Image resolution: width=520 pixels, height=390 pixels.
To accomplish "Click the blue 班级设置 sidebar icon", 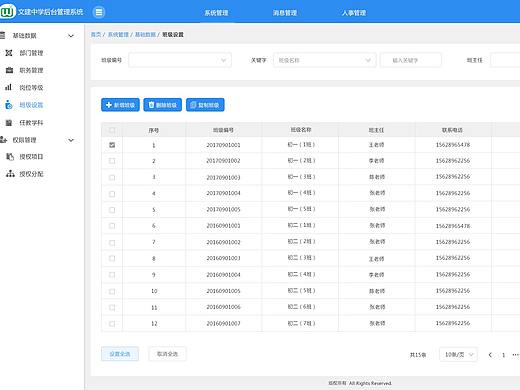I will [9, 105].
